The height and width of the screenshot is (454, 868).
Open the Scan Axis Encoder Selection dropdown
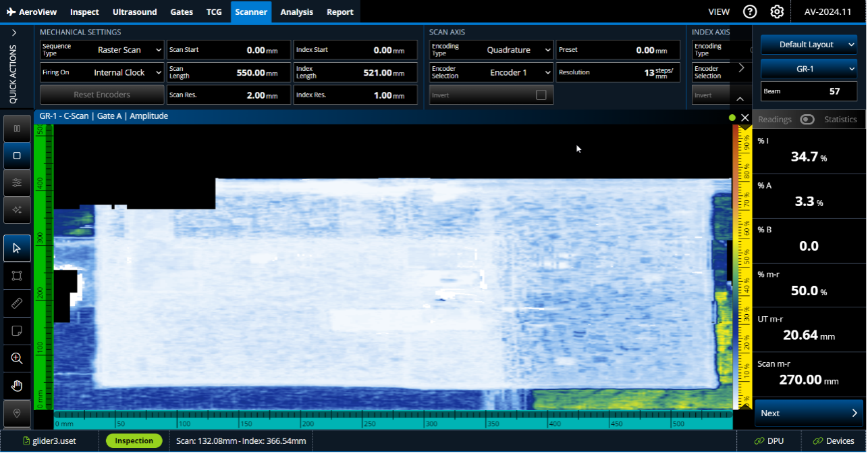[x=491, y=72]
